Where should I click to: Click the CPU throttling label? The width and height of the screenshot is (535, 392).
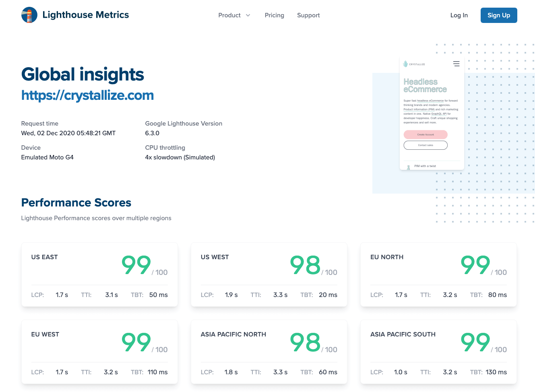pos(165,148)
